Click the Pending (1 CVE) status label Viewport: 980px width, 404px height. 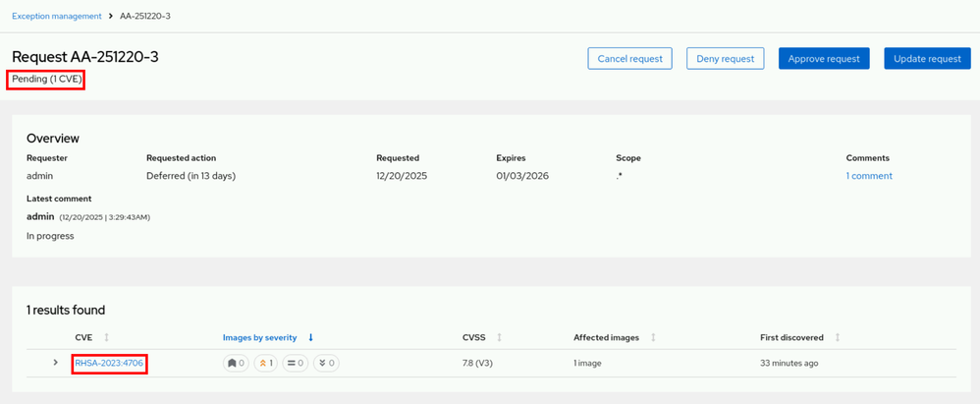[x=46, y=79]
